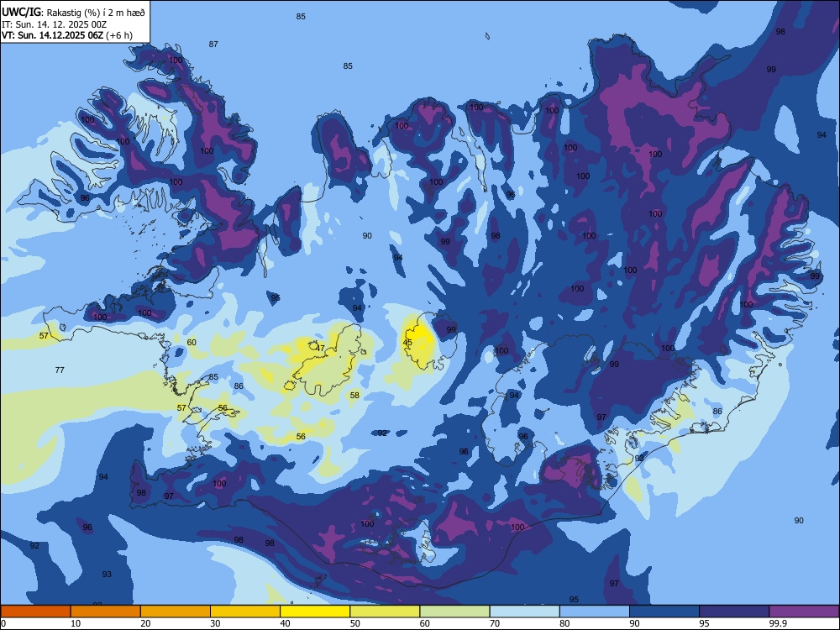
Task: Click the '80' tick label on the legend
Action: click(x=564, y=623)
